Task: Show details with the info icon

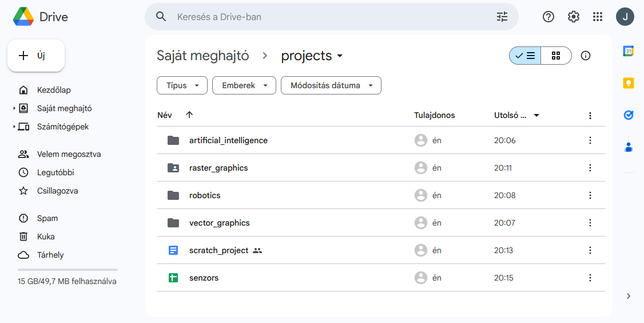Action: pos(585,56)
